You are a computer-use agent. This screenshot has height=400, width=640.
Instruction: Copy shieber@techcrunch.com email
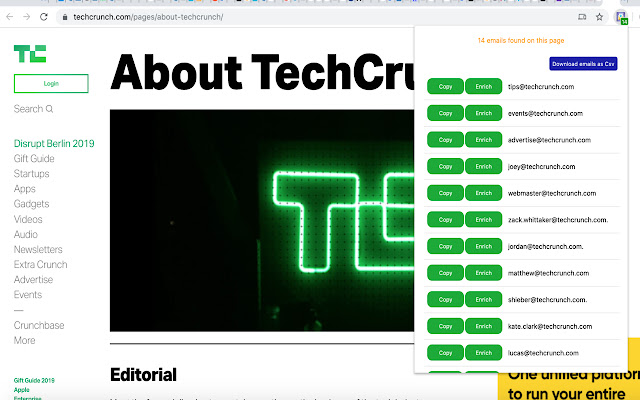click(x=445, y=300)
